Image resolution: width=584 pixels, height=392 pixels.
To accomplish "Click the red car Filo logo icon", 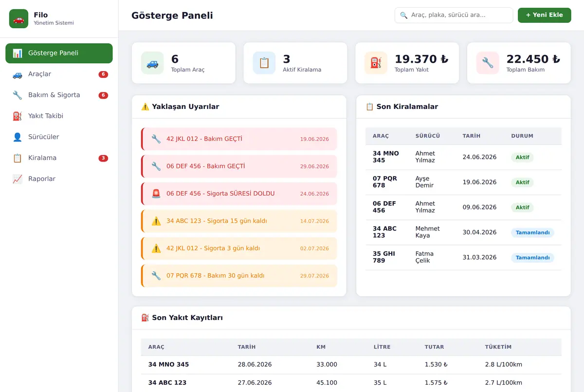I will click(x=18, y=19).
